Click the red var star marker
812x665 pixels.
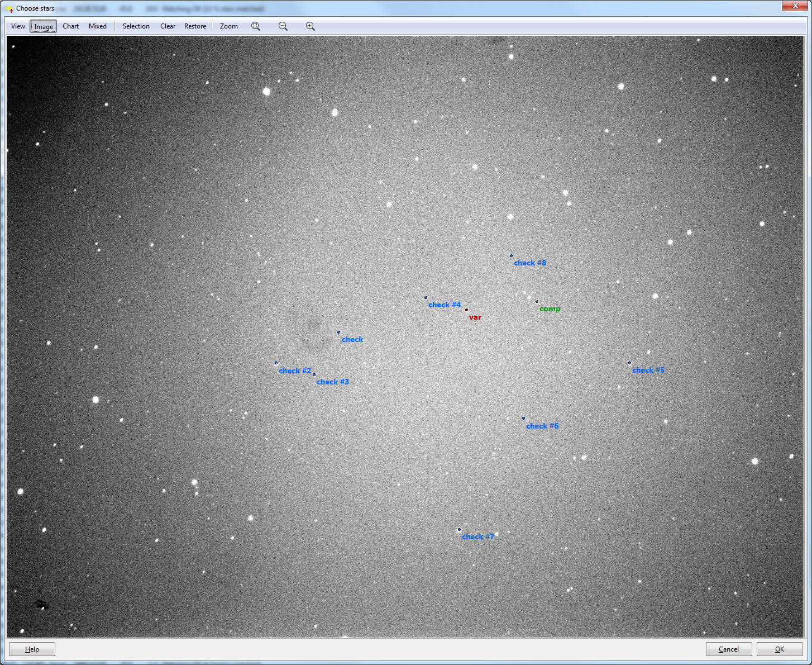(467, 310)
